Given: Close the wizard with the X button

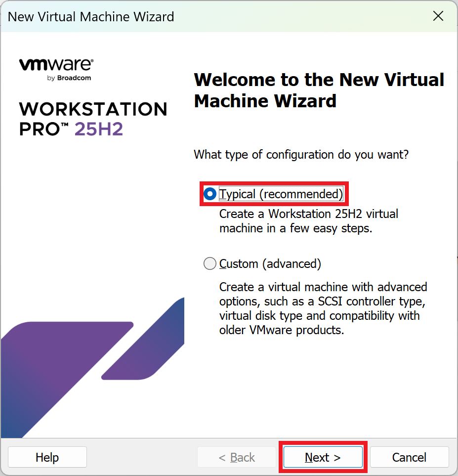Looking at the screenshot, I should click(438, 16).
